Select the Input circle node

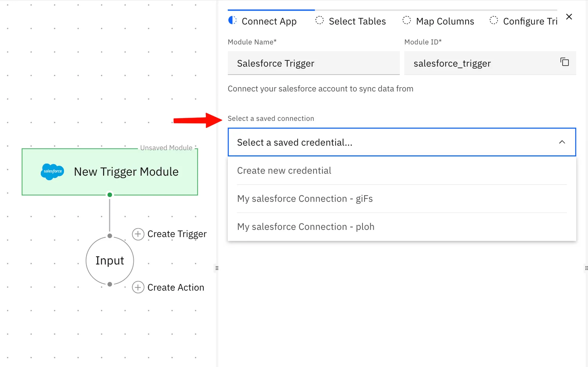[x=110, y=260]
